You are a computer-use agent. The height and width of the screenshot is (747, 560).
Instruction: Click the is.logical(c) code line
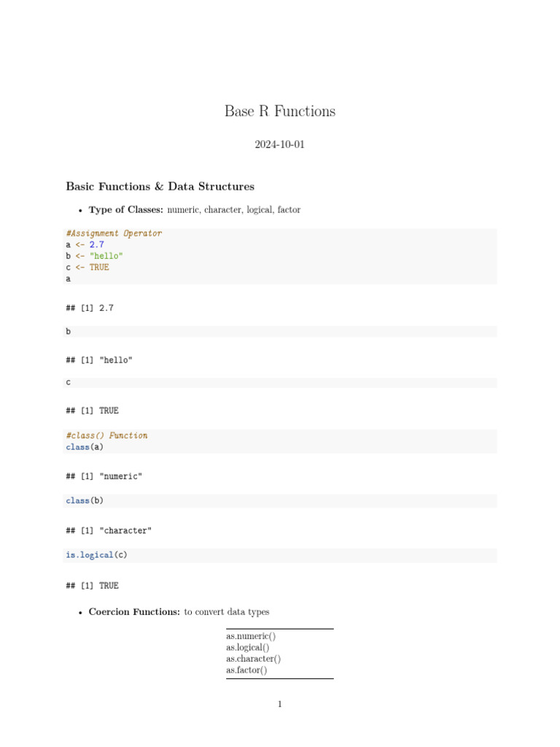point(96,555)
